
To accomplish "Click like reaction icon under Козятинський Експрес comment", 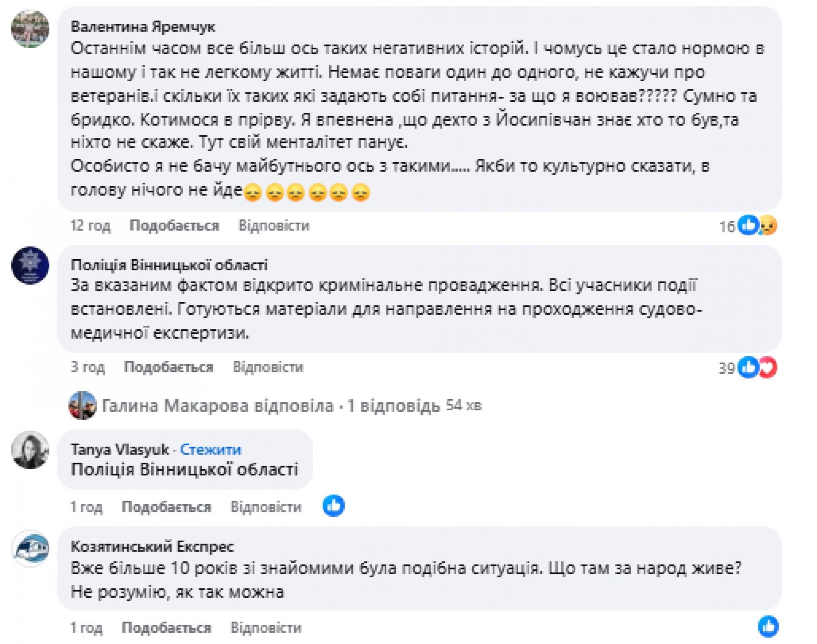I will (768, 627).
